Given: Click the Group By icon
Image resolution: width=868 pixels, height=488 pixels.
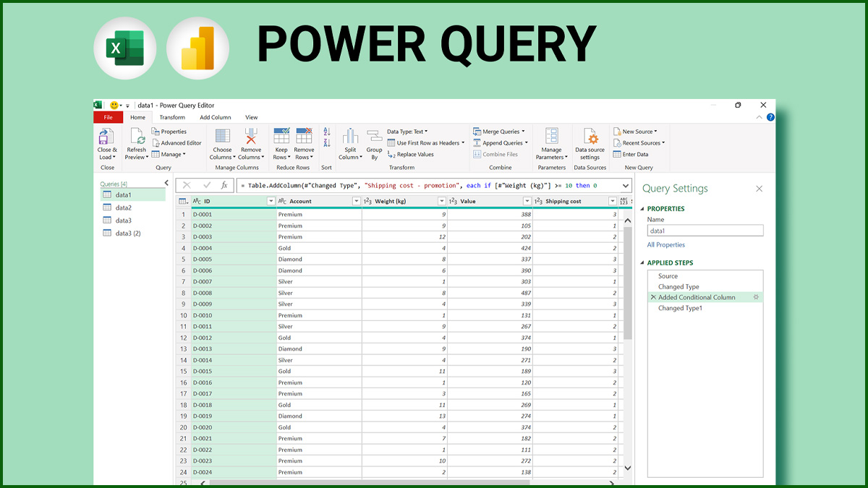Looking at the screenshot, I should pos(374,143).
